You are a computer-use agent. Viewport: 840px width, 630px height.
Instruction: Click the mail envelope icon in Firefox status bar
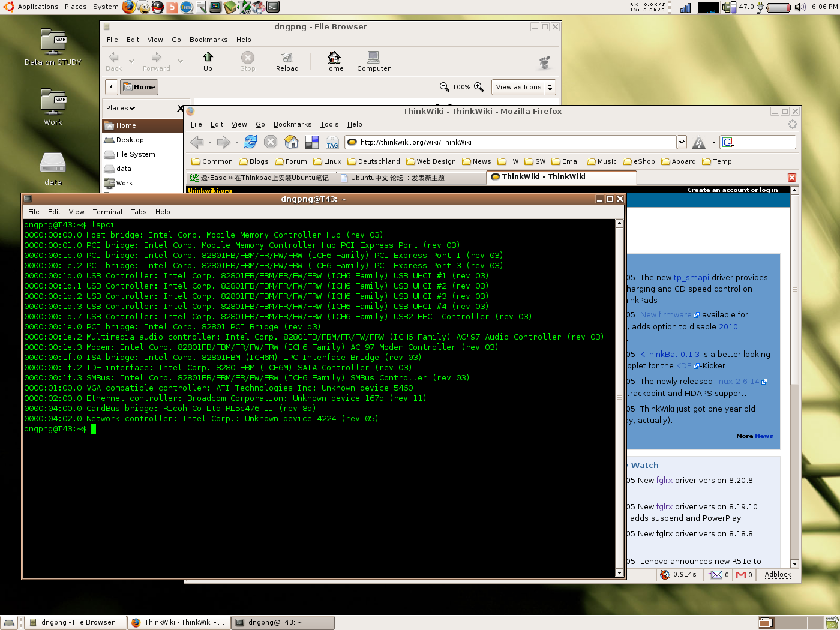(716, 575)
